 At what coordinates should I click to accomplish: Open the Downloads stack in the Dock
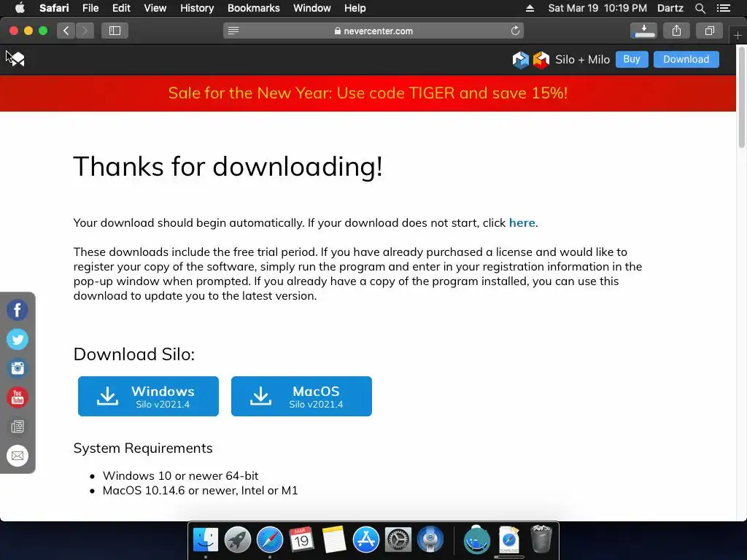point(477,540)
